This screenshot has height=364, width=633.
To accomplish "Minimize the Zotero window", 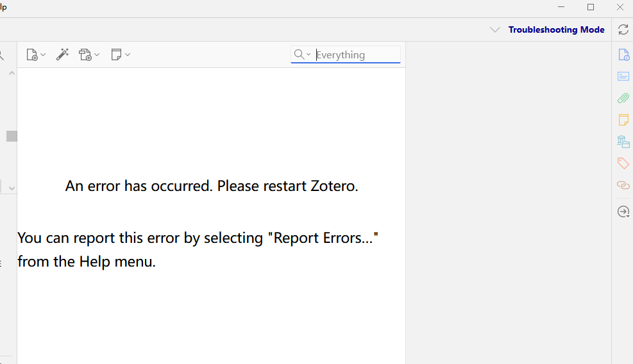I will (x=561, y=7).
